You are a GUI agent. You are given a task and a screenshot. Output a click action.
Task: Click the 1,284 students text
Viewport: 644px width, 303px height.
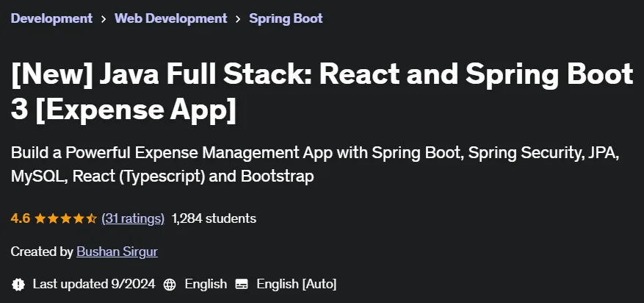[x=214, y=218]
